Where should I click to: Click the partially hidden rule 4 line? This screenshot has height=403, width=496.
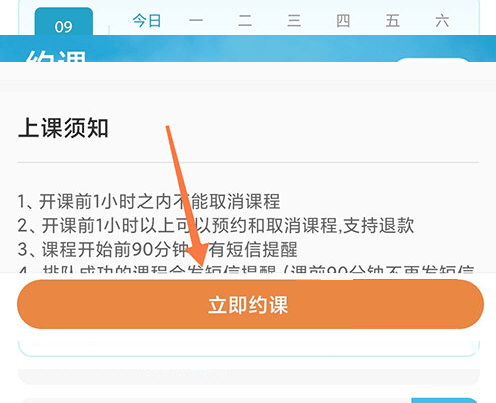(246, 269)
